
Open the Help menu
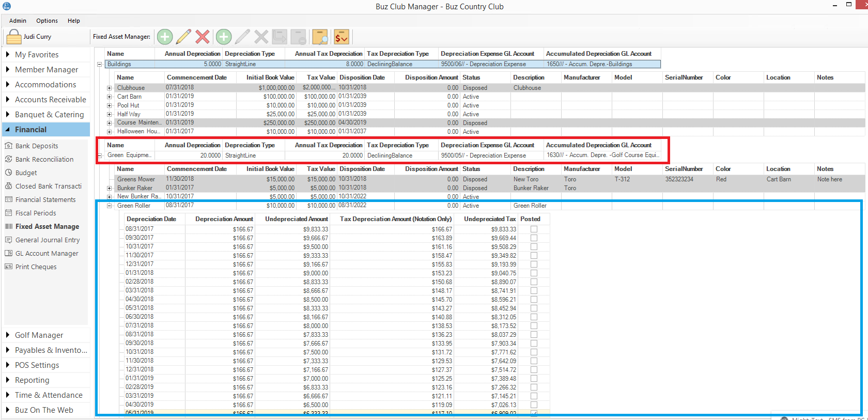coord(74,21)
